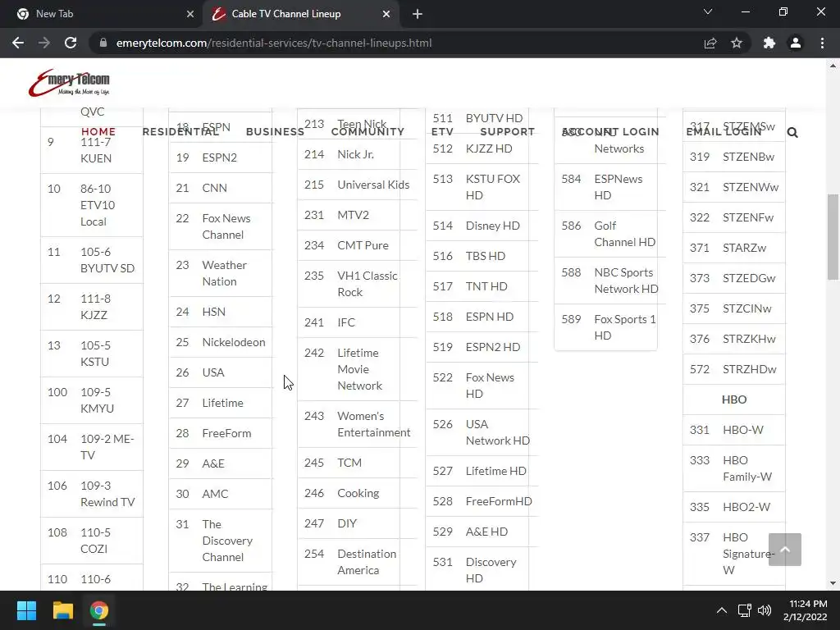The image size is (840, 630).
Task: Select 'KSTU FOX HD' channel text
Action: point(493,187)
